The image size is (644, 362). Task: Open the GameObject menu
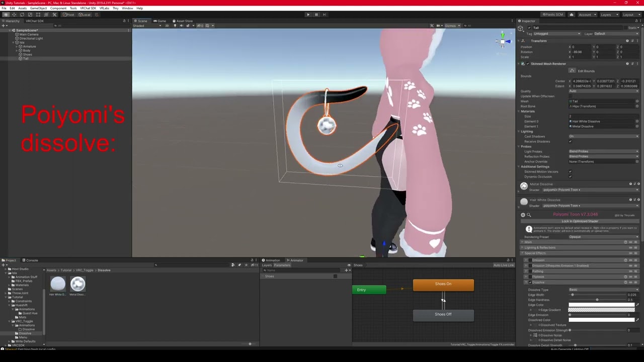pyautogui.click(x=38, y=8)
